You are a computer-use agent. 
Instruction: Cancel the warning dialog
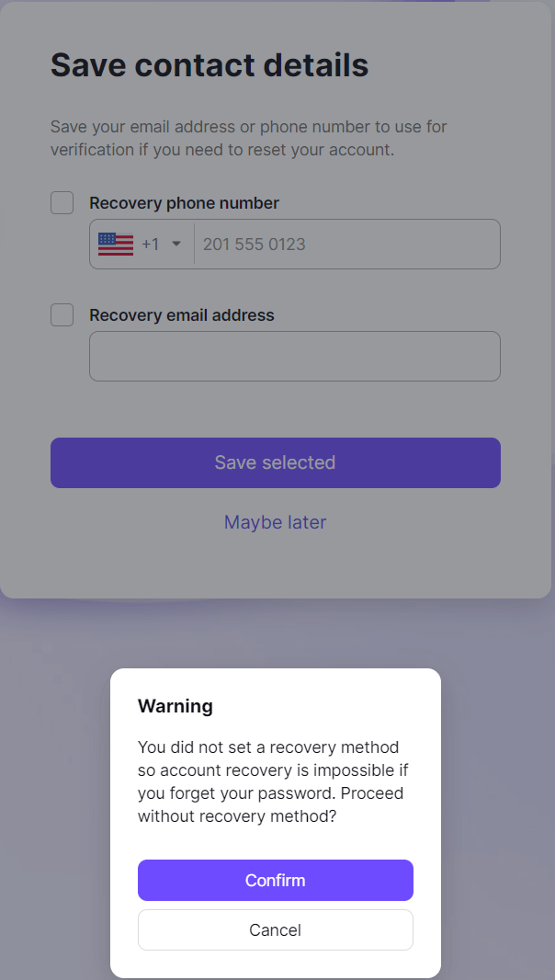[276, 930]
